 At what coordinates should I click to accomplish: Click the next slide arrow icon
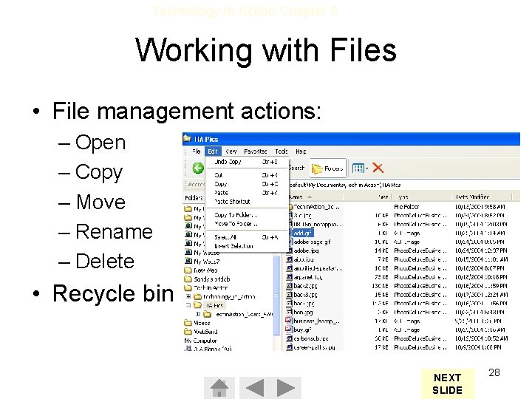pos(286,387)
